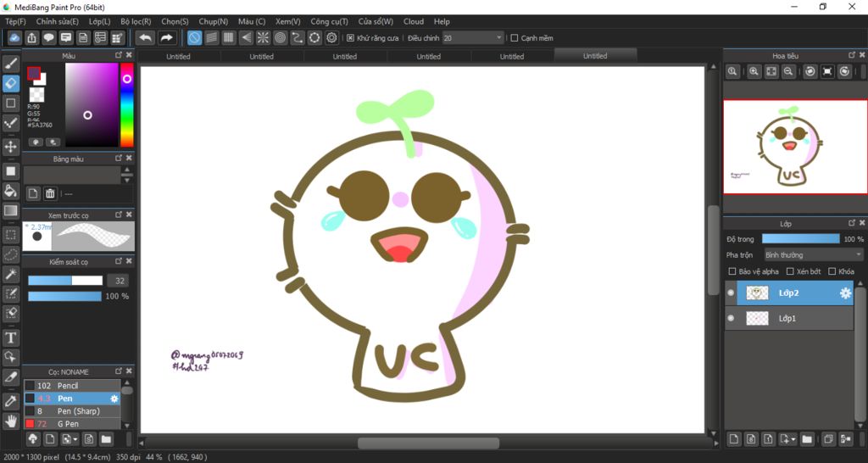Open Pen brush settings gear
The width and height of the screenshot is (868, 463).
tap(114, 399)
